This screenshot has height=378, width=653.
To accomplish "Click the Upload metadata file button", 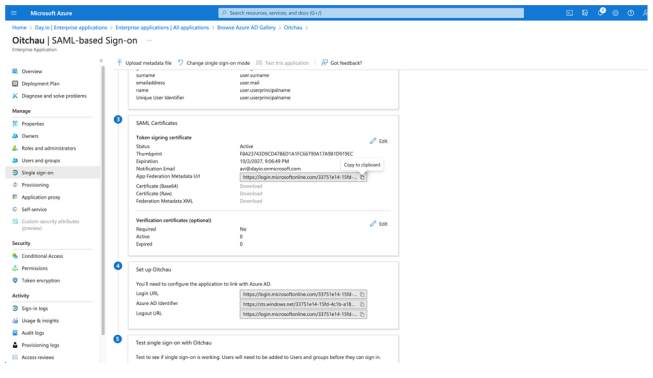I will tap(144, 63).
